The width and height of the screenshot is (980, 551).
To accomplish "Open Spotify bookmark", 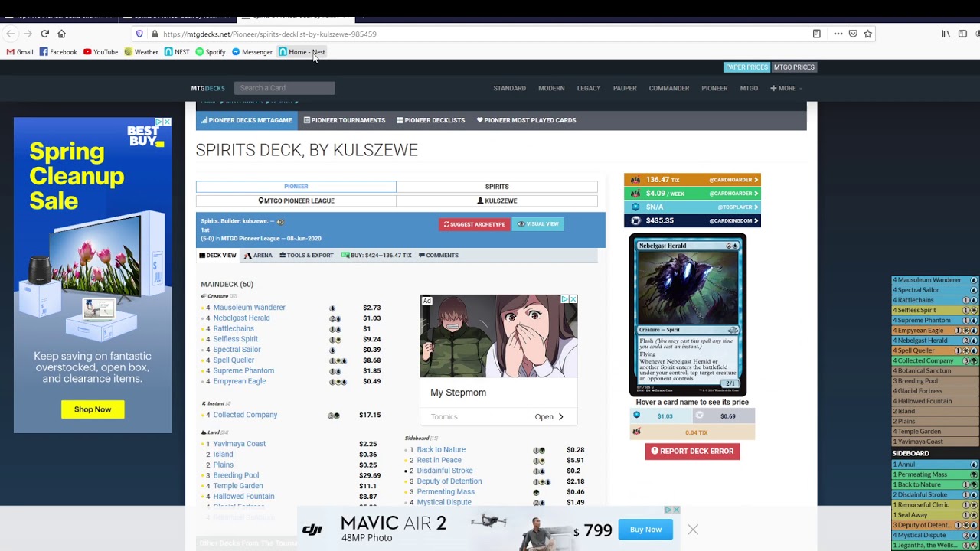I will coord(211,52).
